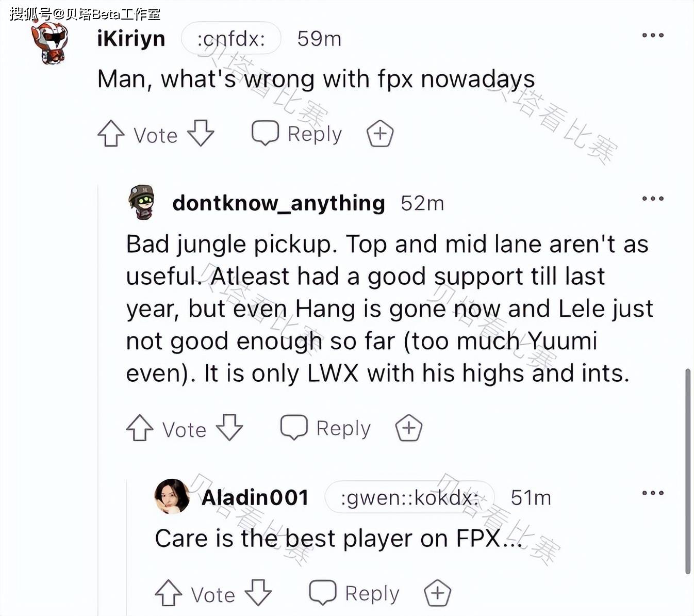Downvote Aladin001's comment about Care
The height and width of the screenshot is (616, 694).
click(258, 592)
